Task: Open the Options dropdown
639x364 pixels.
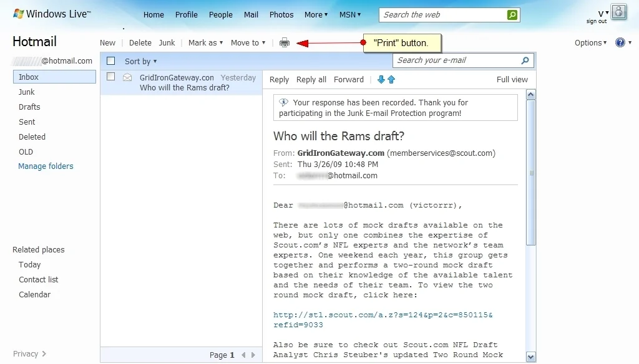Action: click(590, 43)
